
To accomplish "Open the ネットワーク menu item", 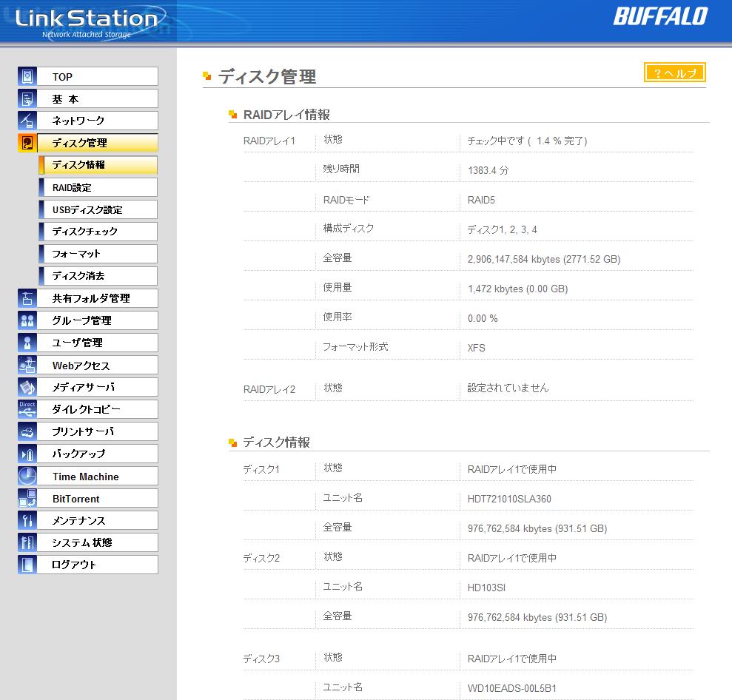I will tap(98, 121).
